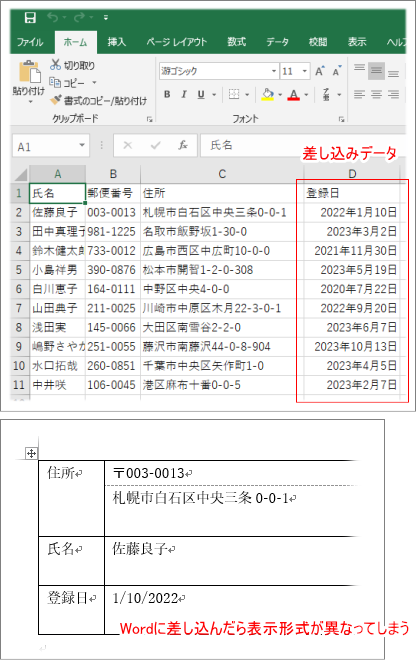Screen dimensions: 416x660
Task: Click cell 390-0876
Action: click(113, 270)
